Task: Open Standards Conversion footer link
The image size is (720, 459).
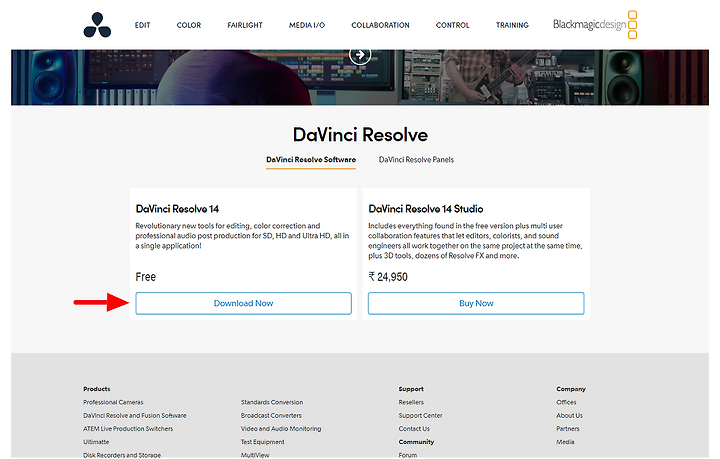Action: pyautogui.click(x=272, y=402)
